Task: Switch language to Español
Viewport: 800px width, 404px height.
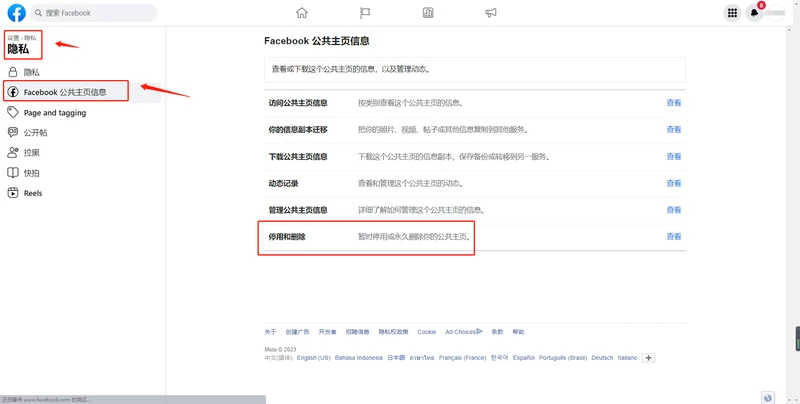Action: [524, 358]
